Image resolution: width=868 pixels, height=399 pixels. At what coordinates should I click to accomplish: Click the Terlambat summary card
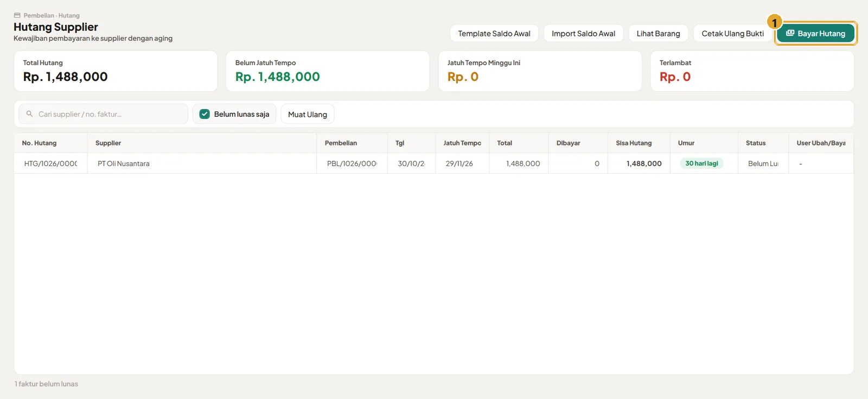[x=752, y=71]
